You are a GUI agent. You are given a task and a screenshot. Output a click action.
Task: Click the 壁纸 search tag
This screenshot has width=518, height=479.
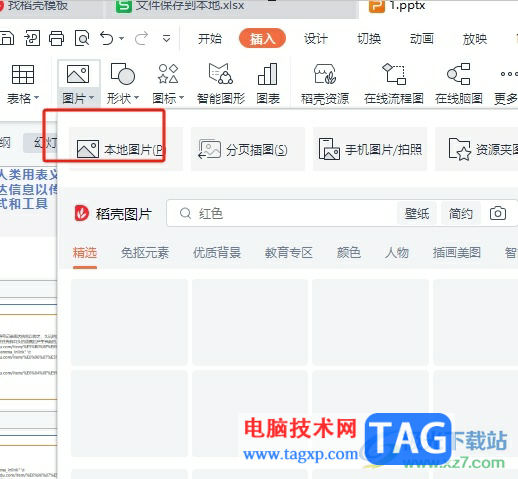[417, 213]
